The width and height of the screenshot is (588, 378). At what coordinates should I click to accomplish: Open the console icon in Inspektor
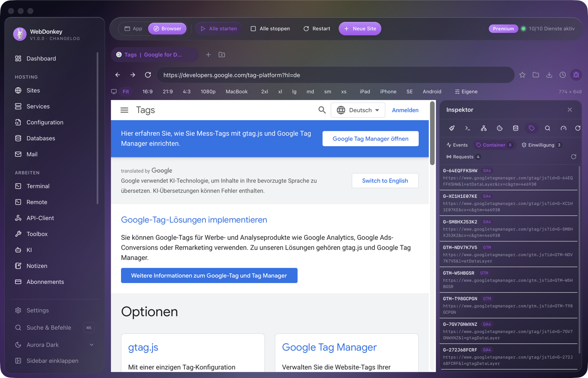[x=467, y=128]
